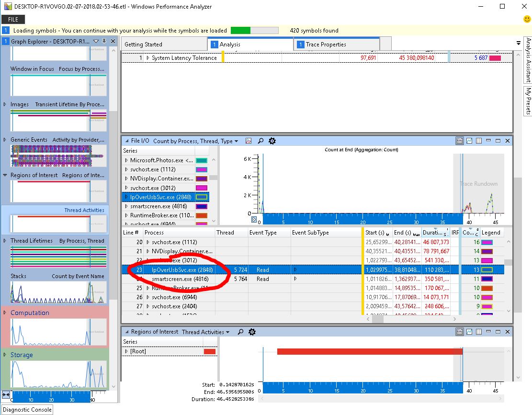
Task: Click the red [Root] series color swatch
Action: (x=210, y=352)
